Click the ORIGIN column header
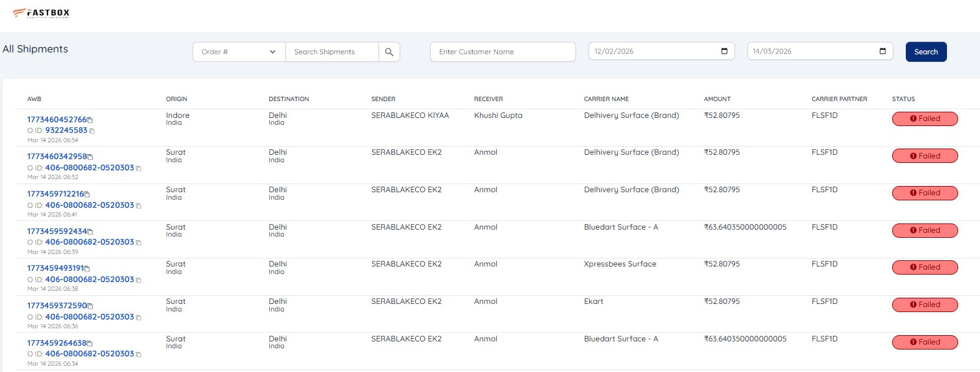This screenshot has height=372, width=980. pyautogui.click(x=176, y=99)
